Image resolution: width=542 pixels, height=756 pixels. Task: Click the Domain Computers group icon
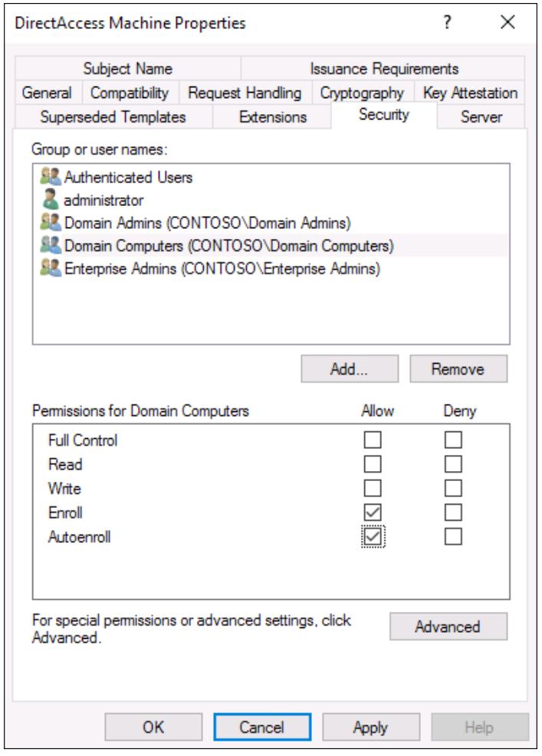[x=51, y=245]
